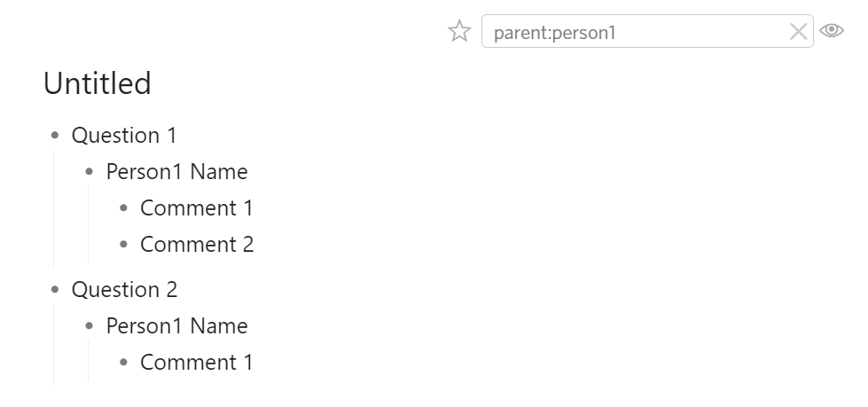Click the Comment 2 bullet
This screenshot has height=407, width=868.
pos(123,244)
